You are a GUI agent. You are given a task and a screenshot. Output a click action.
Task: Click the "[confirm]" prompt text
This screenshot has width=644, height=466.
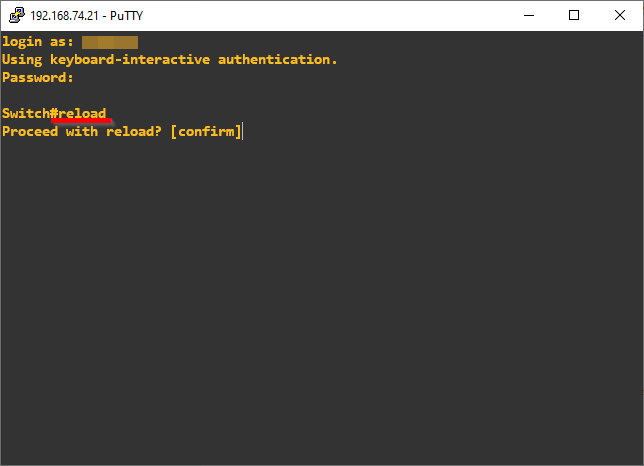[206, 131]
